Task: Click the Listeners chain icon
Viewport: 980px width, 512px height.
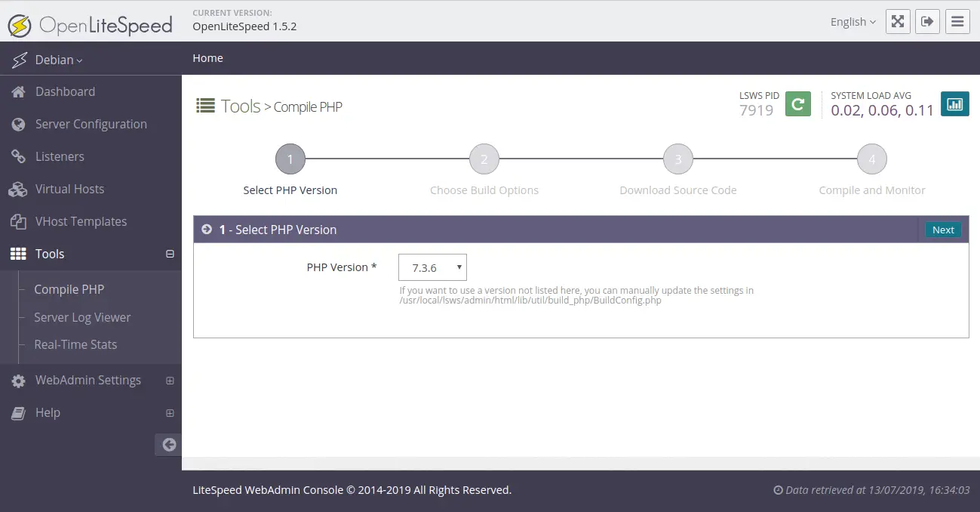Action: (18, 156)
